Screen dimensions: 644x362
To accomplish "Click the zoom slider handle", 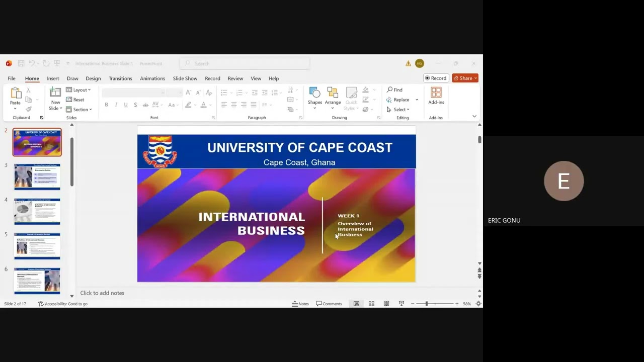I will (427, 304).
